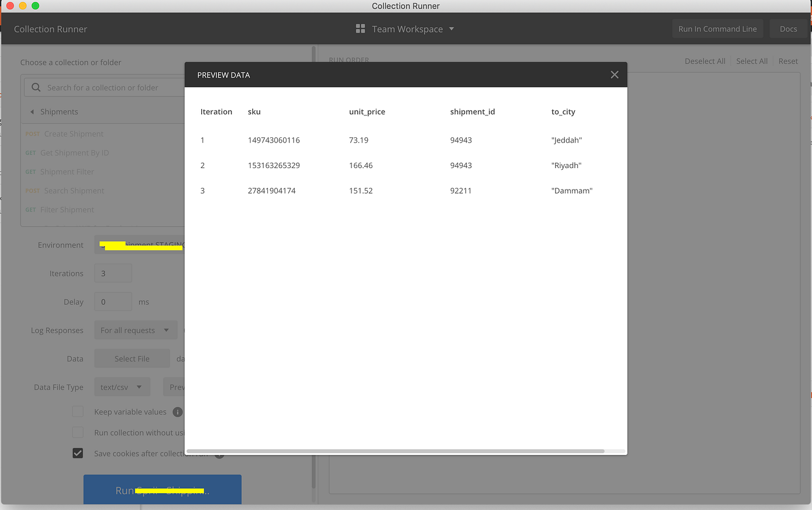Click Select File to choose data file
The image size is (812, 510).
pos(132,358)
